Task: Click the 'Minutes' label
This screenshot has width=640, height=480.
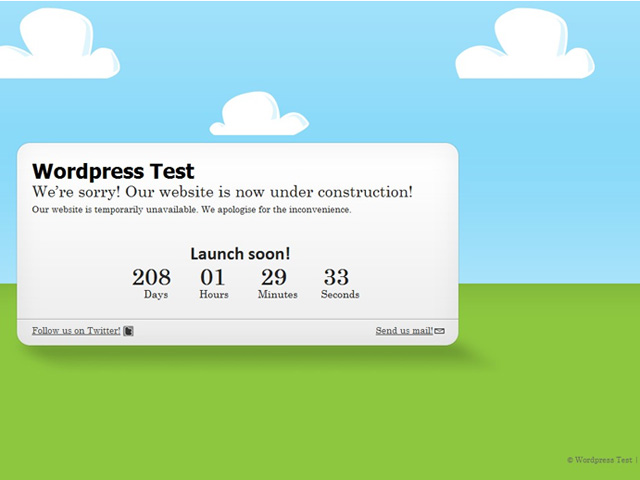Action: (278, 294)
